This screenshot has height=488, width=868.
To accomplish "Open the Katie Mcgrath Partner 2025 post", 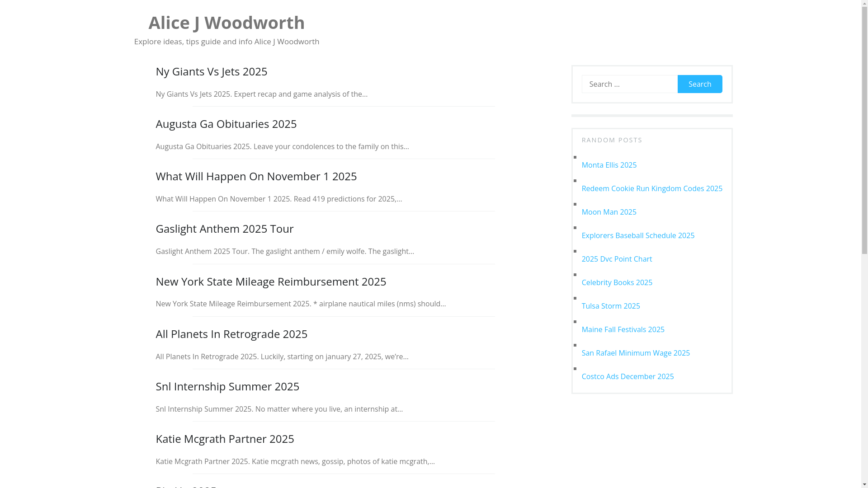I will click(225, 439).
